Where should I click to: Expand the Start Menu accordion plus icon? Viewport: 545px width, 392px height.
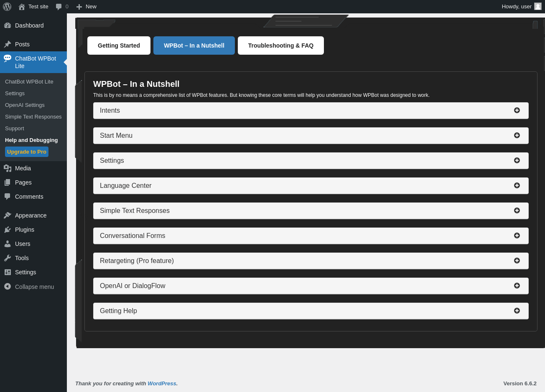pyautogui.click(x=517, y=135)
